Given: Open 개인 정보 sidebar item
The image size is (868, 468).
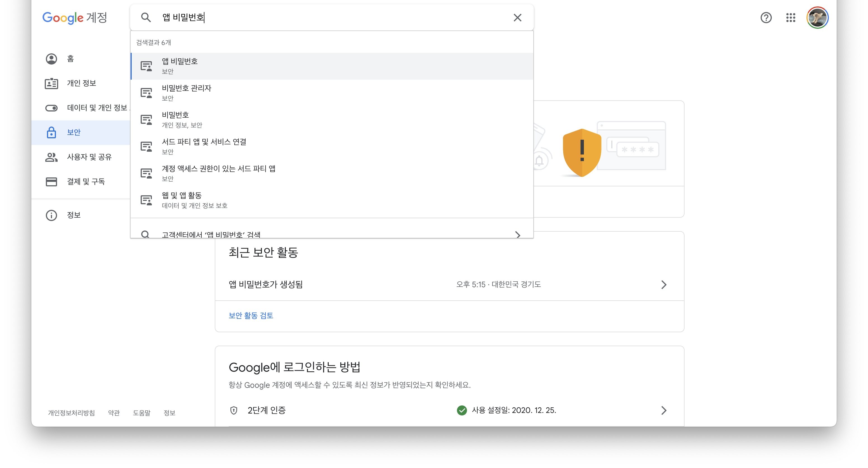Looking at the screenshot, I should click(x=81, y=83).
